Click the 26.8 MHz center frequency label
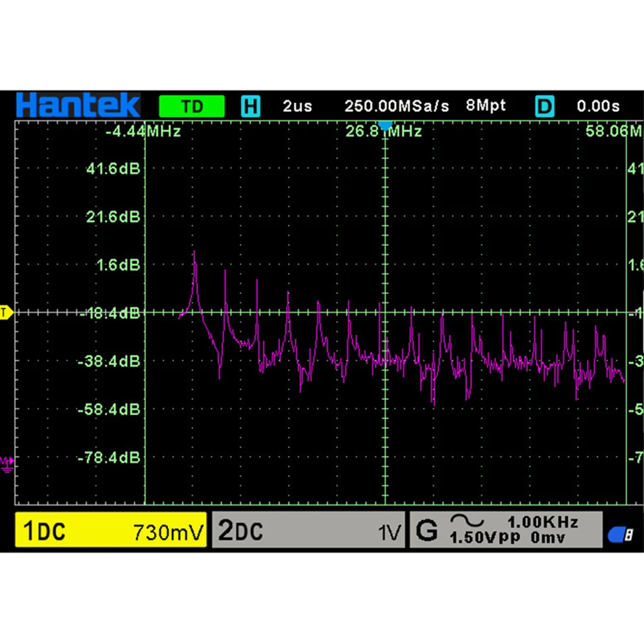644x644 pixels. click(384, 131)
